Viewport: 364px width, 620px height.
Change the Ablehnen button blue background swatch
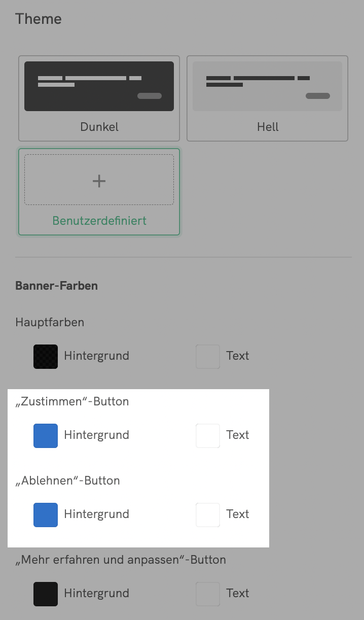coord(46,514)
